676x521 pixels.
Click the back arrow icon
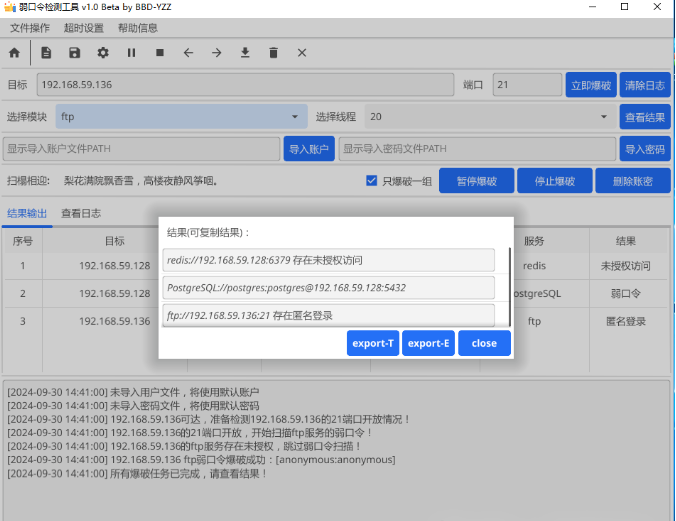point(188,53)
